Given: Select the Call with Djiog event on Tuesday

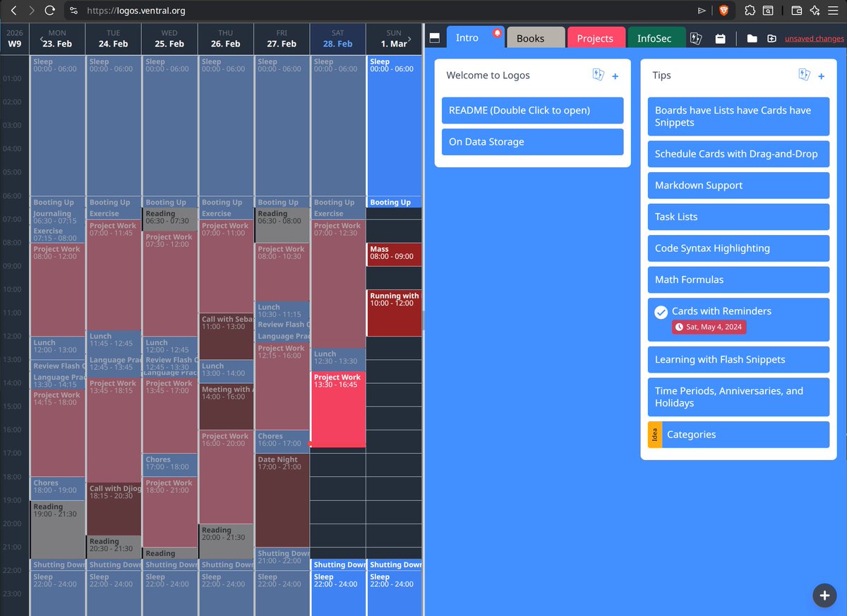Looking at the screenshot, I should (x=114, y=509).
